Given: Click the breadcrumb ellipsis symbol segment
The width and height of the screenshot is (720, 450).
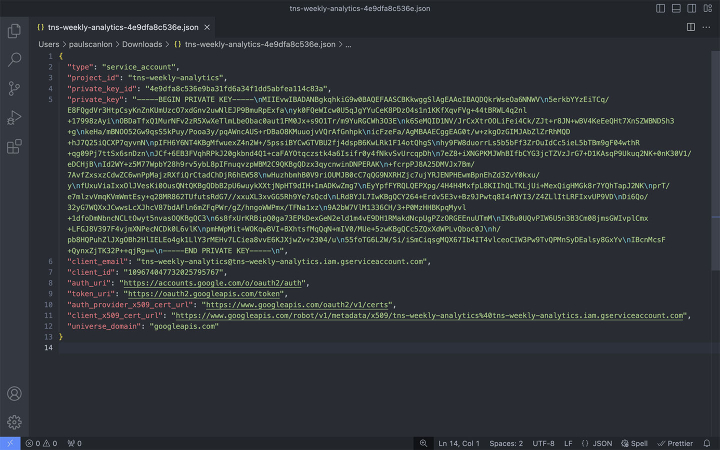Looking at the screenshot, I should pos(348,44).
